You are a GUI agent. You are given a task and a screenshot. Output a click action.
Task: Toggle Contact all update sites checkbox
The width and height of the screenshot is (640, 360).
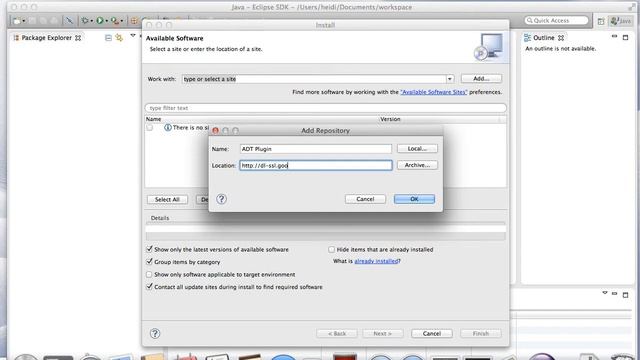149,287
